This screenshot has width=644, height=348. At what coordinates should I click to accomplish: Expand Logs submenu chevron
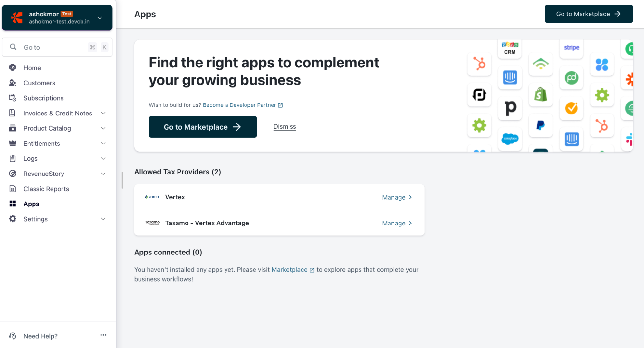[x=103, y=158]
